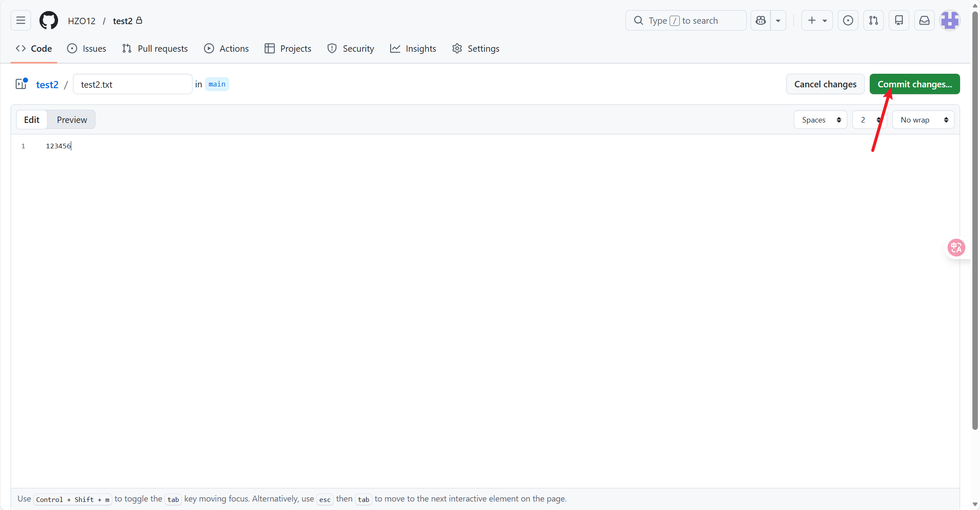This screenshot has width=980, height=510.
Task: Open the repositories icon in the header
Action: pyautogui.click(x=899, y=20)
